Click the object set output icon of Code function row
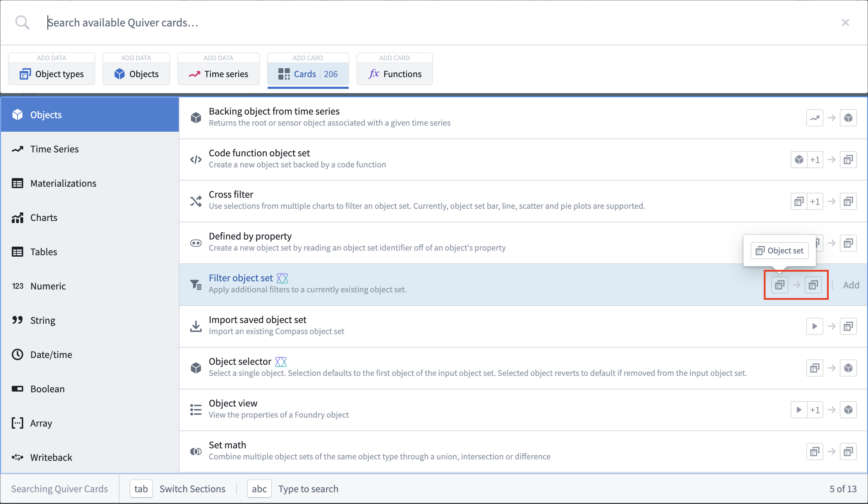 coord(848,160)
